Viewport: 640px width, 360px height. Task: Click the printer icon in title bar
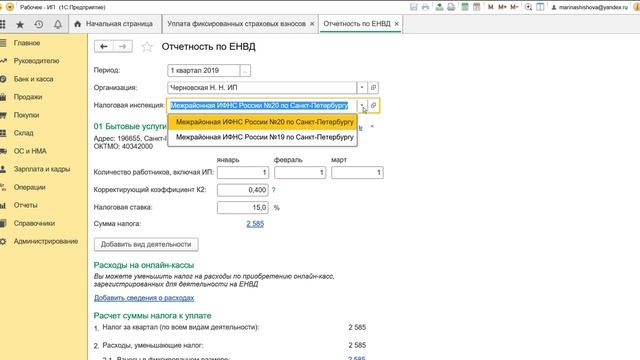pyautogui.click(x=425, y=7)
